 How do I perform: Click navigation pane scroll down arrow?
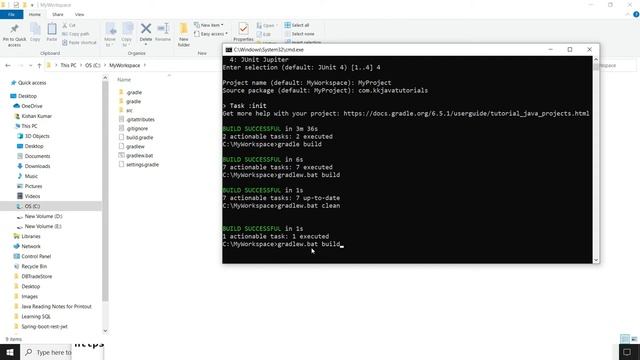[x=105, y=331]
